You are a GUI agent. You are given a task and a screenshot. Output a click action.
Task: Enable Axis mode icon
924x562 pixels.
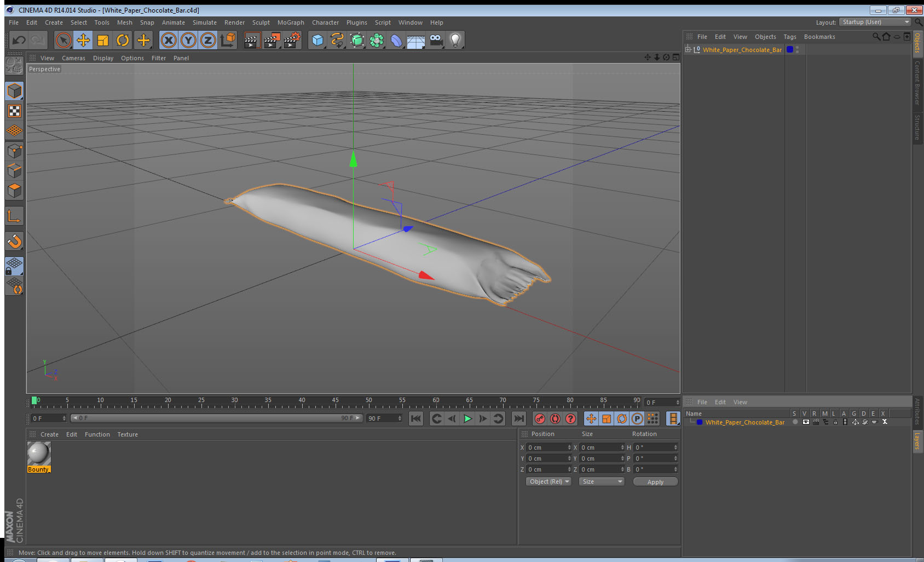point(14,216)
